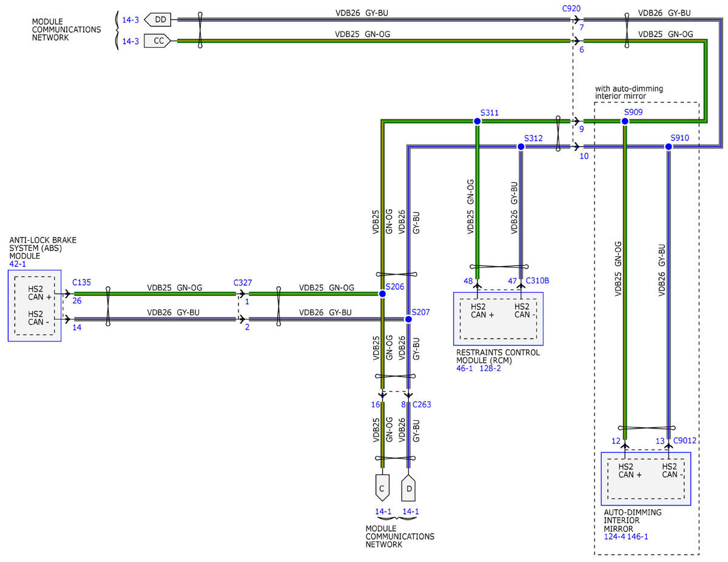Click the S311 splice dot
The image size is (728, 562).
point(477,121)
